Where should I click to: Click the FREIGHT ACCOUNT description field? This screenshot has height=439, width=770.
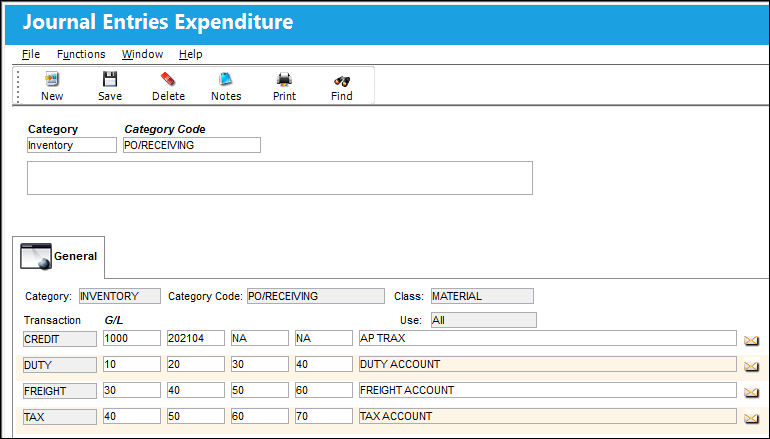(x=548, y=390)
